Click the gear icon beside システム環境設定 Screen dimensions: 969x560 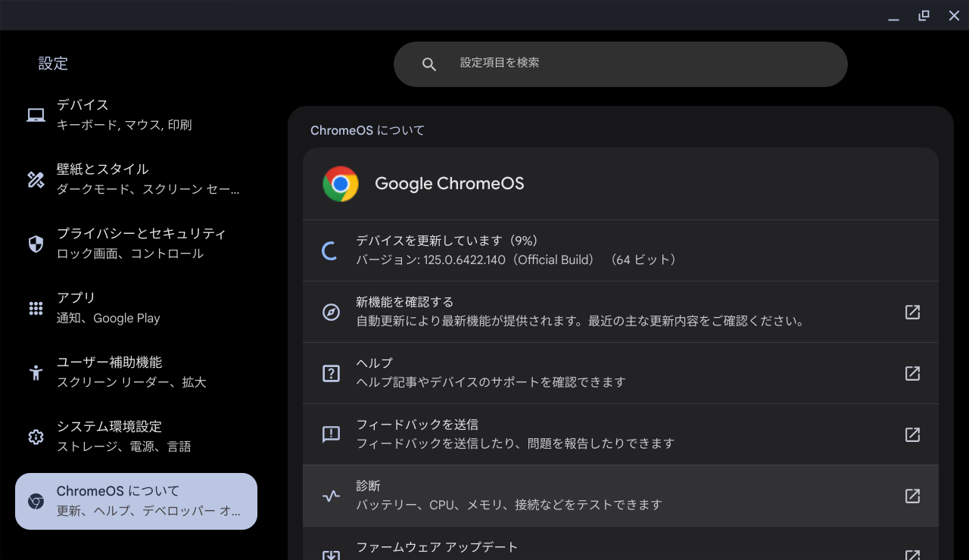[35, 436]
